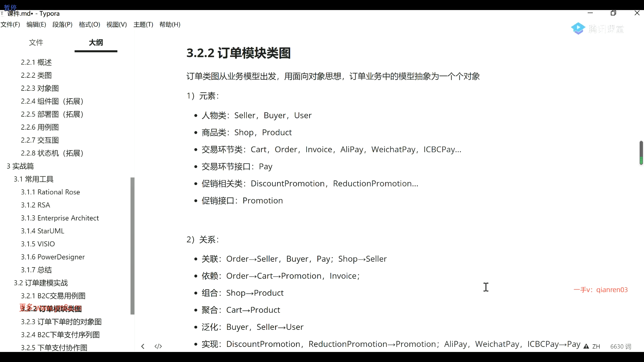
Task: Collapse sidebar with left chevron icon
Action: [x=143, y=346]
